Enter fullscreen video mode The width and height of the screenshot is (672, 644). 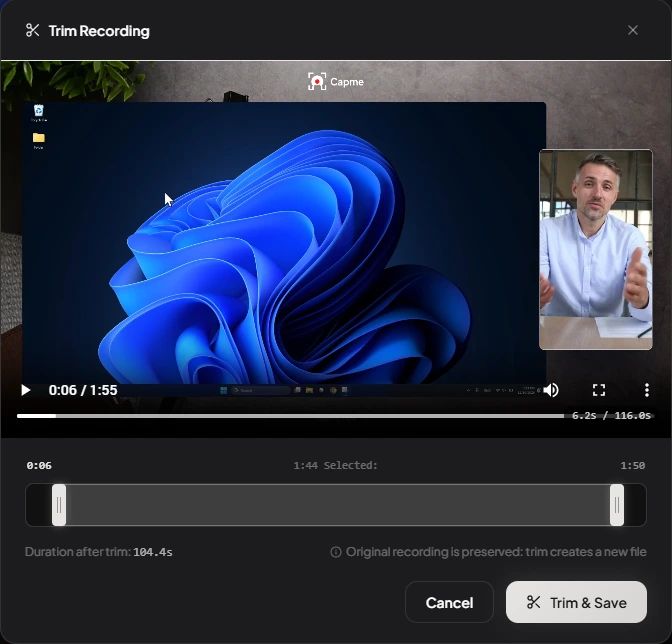click(599, 390)
